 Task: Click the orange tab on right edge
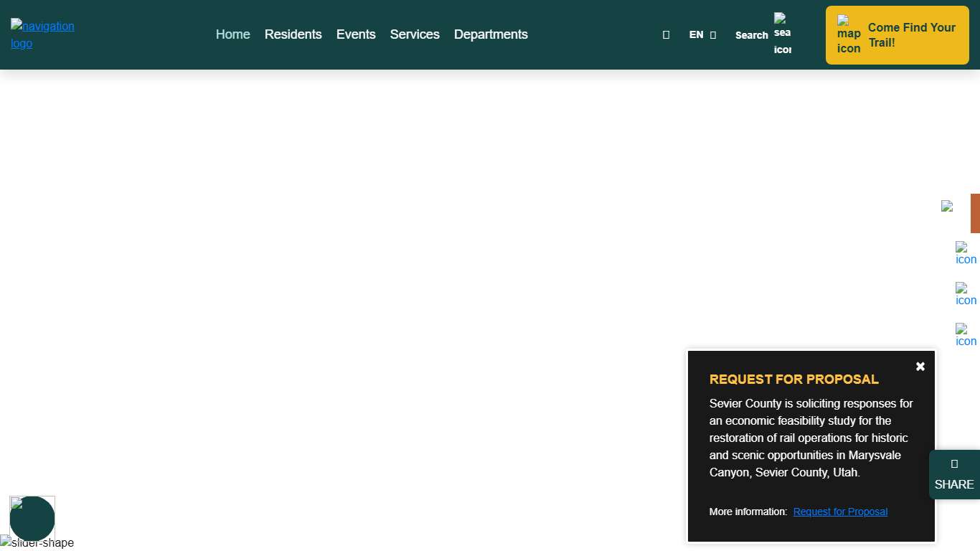coord(975,213)
